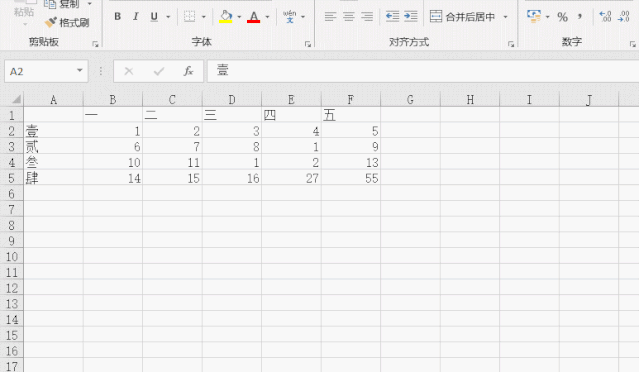This screenshot has width=639, height=372.
Task: Click the align left icon
Action: [x=330, y=17]
